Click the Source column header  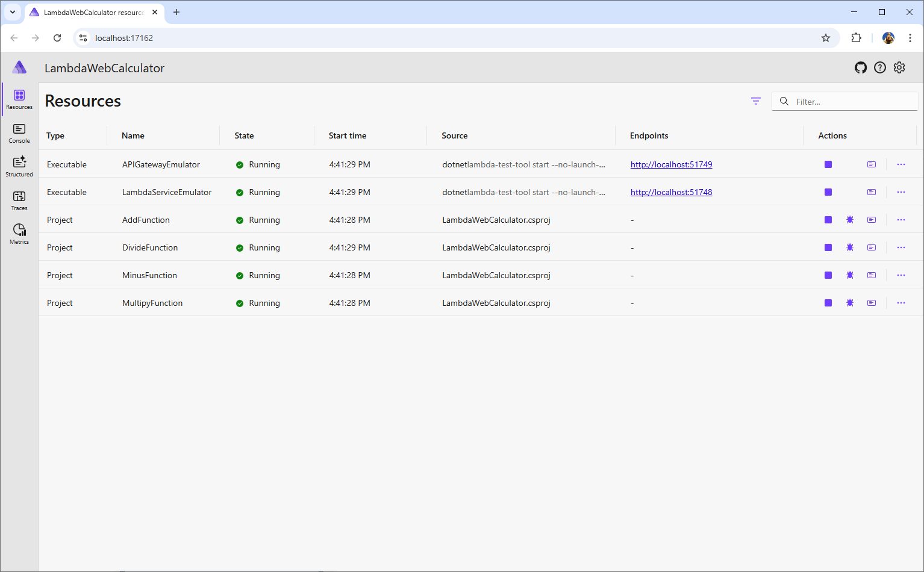click(455, 135)
